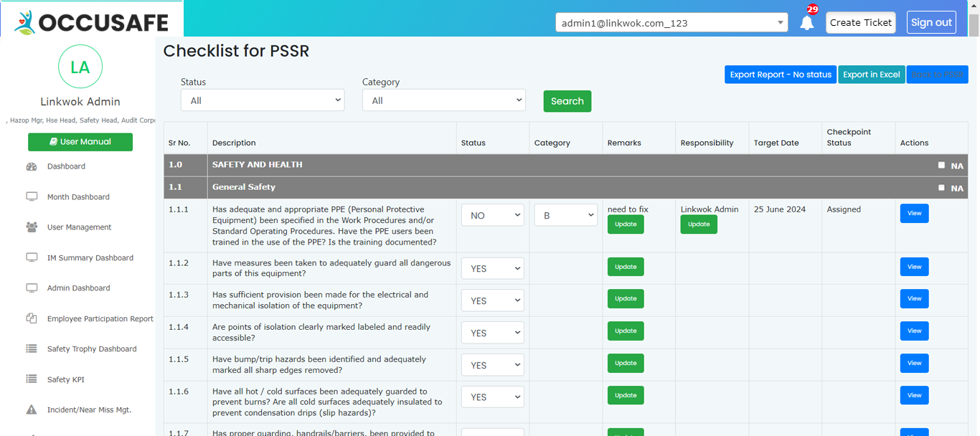Click Export Report - No status button
The height and width of the screenshot is (436, 980).
pyautogui.click(x=781, y=75)
